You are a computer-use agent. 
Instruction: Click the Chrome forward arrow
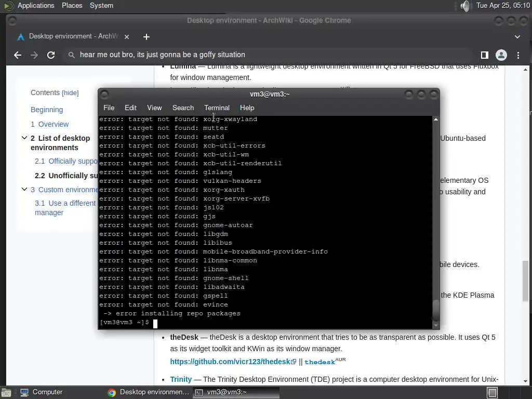[34, 55]
